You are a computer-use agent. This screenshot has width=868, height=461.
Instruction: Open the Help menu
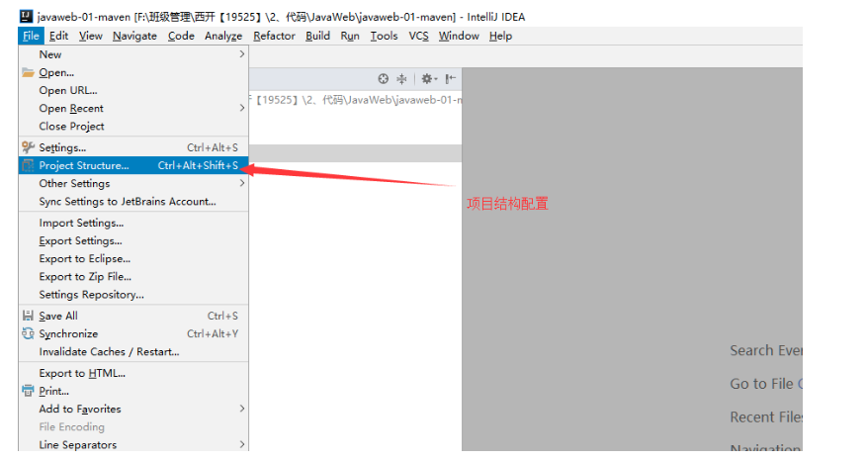coord(500,36)
